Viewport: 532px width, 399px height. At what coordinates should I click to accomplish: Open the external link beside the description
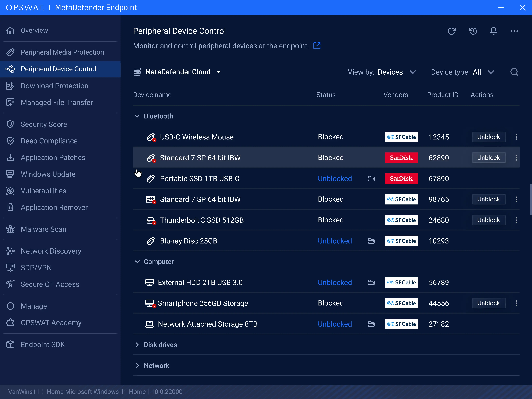pos(317,46)
